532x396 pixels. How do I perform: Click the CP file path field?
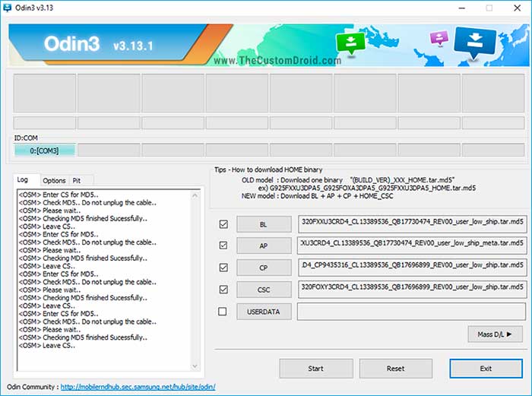click(x=412, y=268)
